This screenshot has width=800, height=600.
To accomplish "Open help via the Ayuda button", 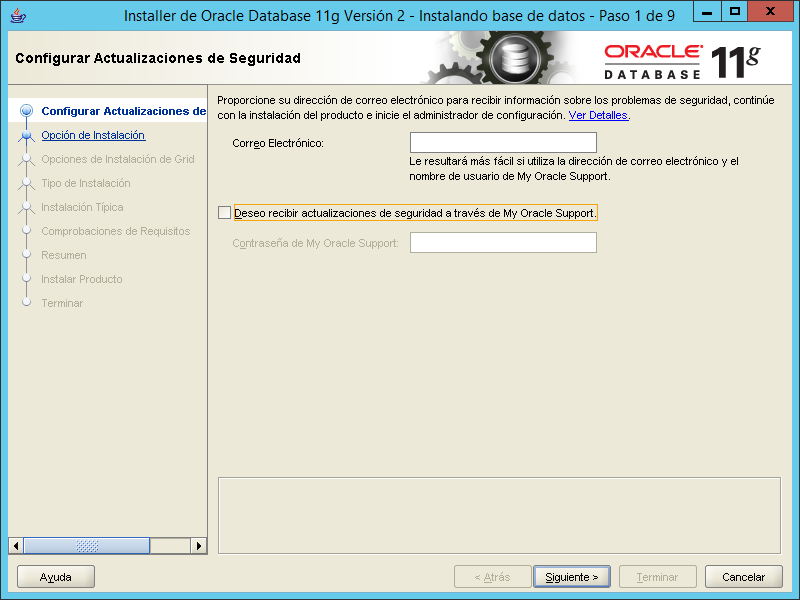I will tap(55, 576).
